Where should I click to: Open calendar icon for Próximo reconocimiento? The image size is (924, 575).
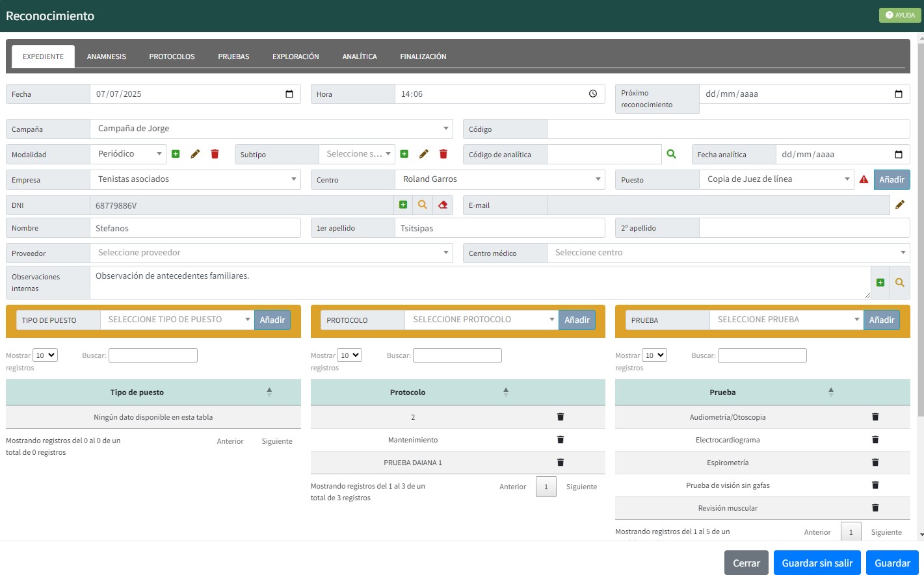pyautogui.click(x=899, y=94)
